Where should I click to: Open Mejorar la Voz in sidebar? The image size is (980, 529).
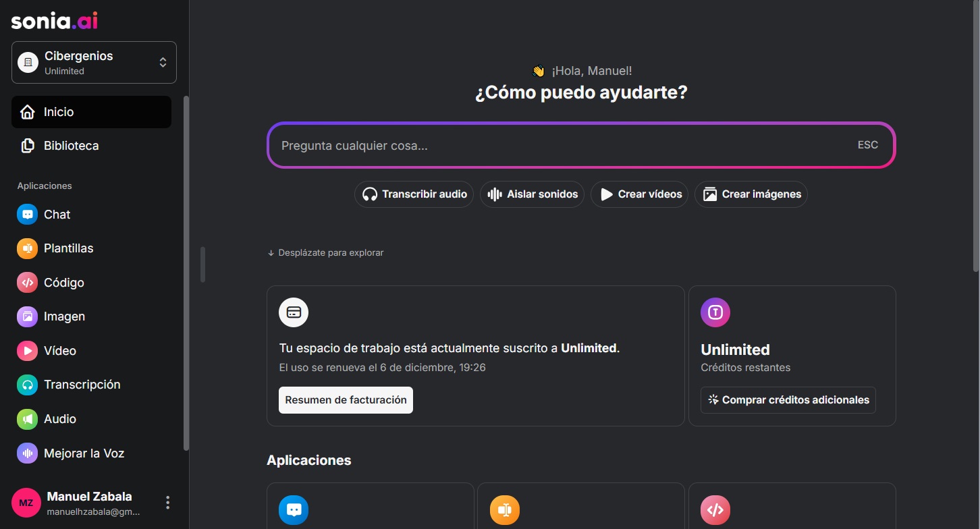tap(91, 453)
